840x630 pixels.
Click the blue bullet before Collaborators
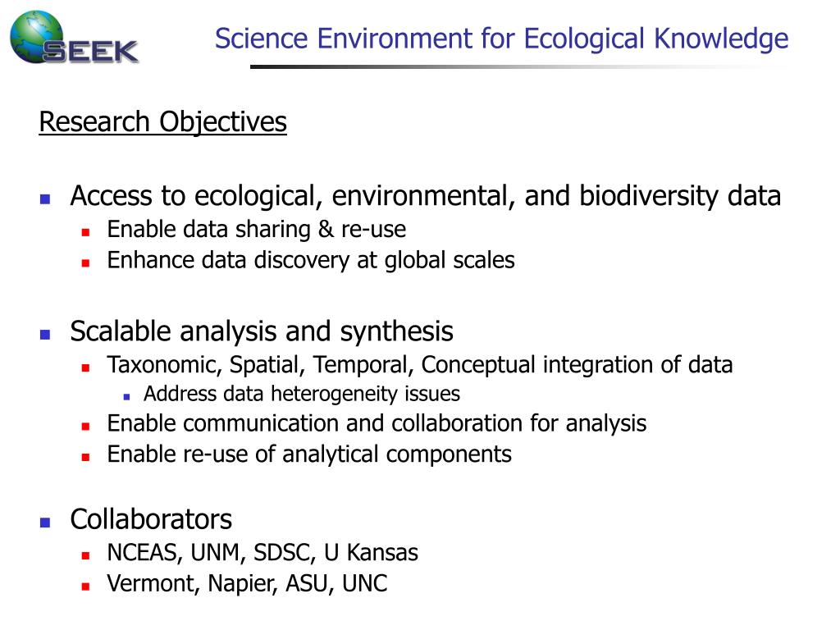pyautogui.click(x=45, y=523)
